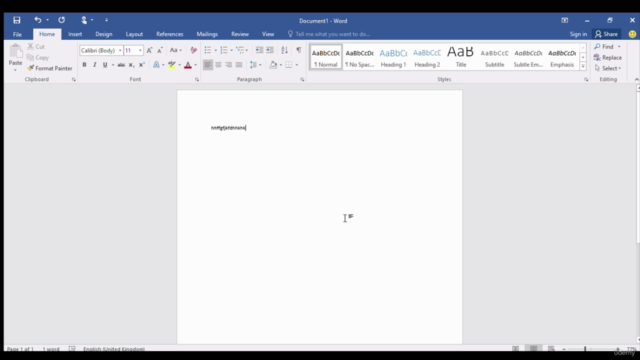Apply the No Spacing style
The width and height of the screenshot is (640, 360).
[x=360, y=58]
